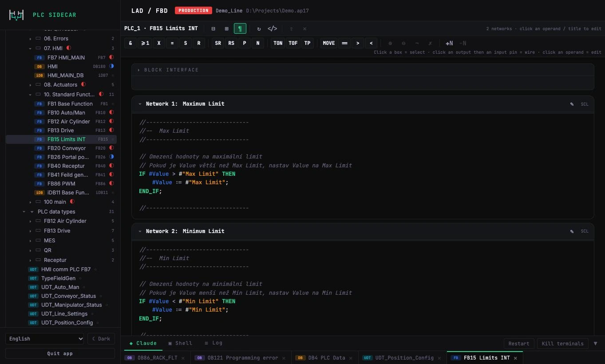This screenshot has height=364, width=605.
Task: Click the refresh block icon
Action: click(259, 28)
